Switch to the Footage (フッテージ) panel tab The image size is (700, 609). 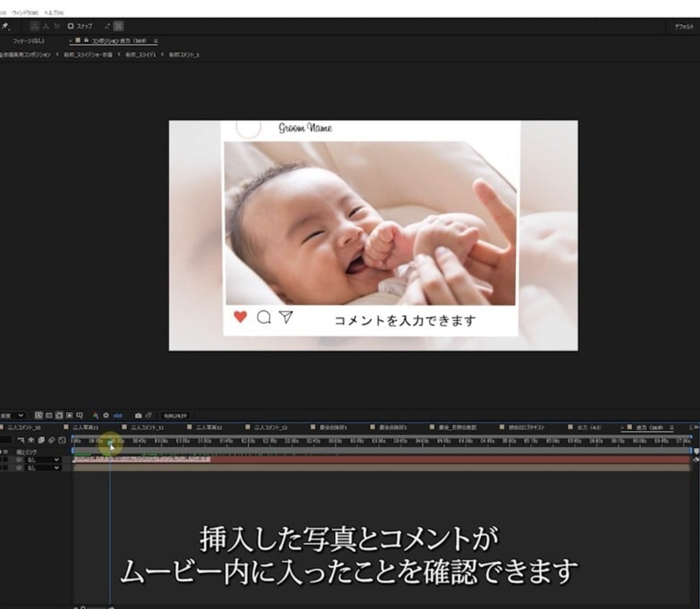[28, 40]
